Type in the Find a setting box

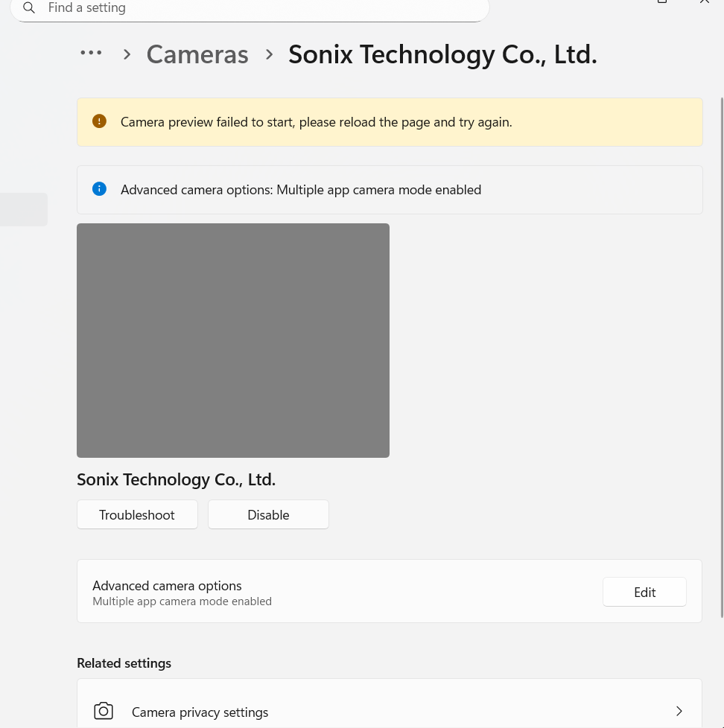(x=253, y=8)
